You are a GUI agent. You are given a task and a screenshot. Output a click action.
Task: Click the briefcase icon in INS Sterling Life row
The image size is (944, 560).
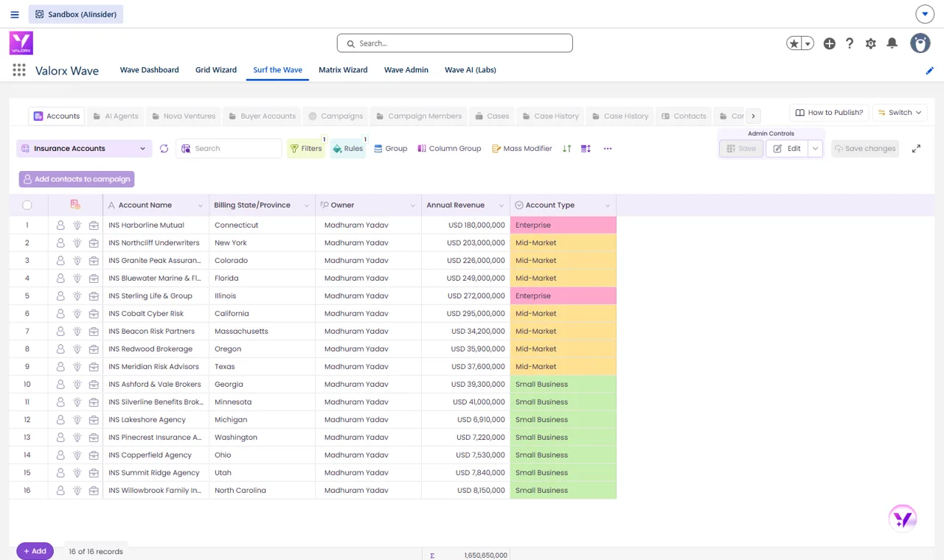[94, 296]
